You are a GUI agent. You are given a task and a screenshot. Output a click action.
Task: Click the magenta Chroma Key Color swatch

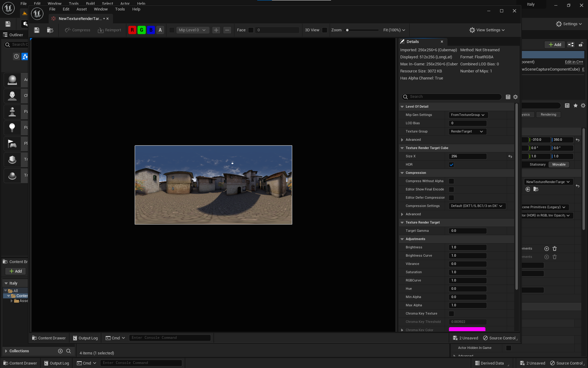click(467, 329)
